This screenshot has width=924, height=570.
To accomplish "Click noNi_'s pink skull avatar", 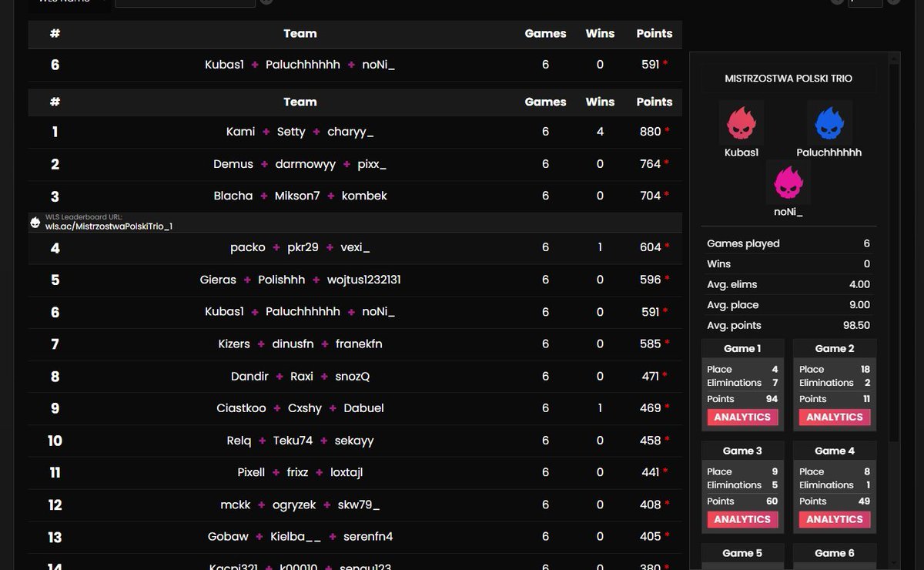I will (788, 183).
